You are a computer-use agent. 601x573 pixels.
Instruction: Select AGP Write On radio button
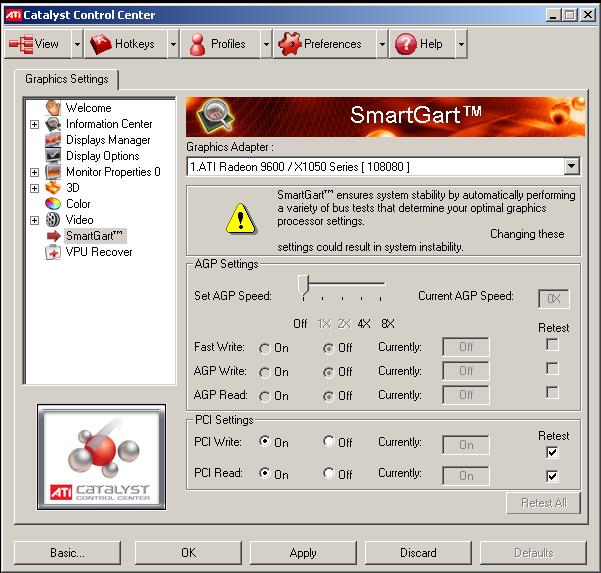(264, 373)
